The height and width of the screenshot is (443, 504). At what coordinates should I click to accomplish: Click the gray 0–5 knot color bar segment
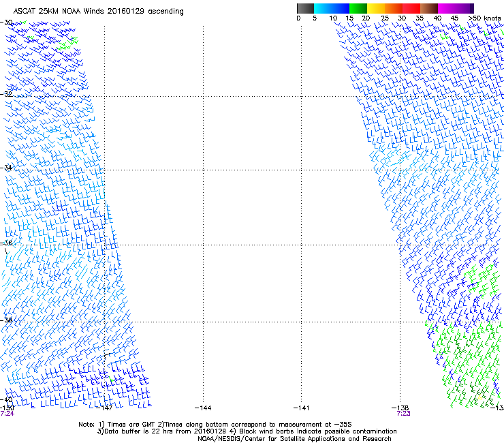pyautogui.click(x=305, y=8)
